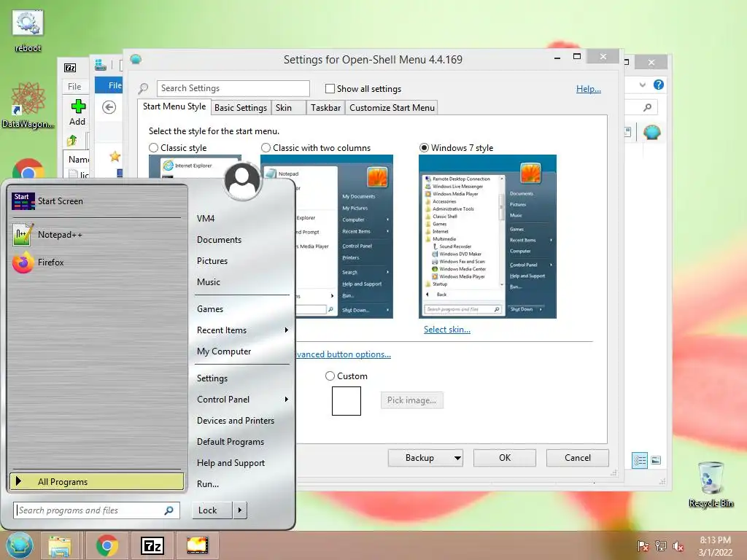Open the Taskbar tab

[x=325, y=108]
